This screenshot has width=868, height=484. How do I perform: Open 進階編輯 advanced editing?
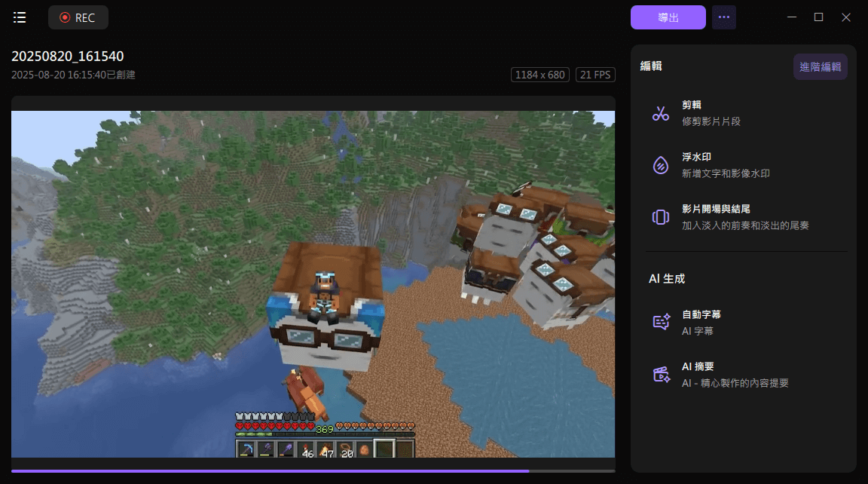click(820, 67)
